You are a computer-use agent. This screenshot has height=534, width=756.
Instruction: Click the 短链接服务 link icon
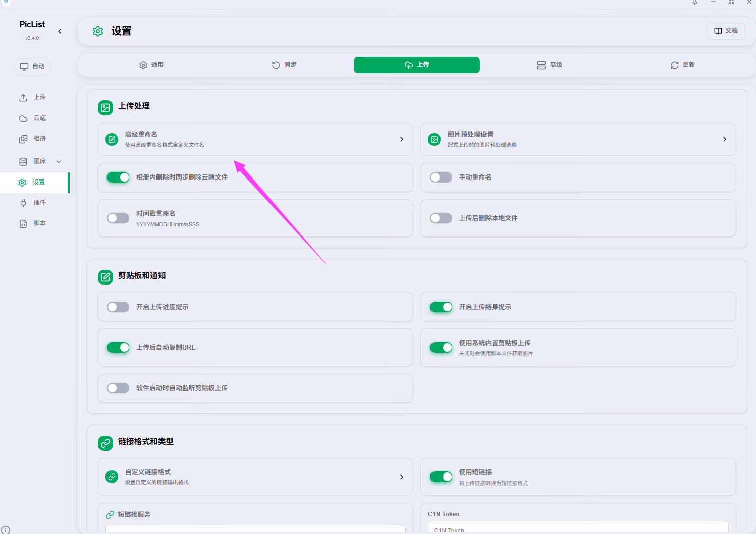(x=110, y=515)
